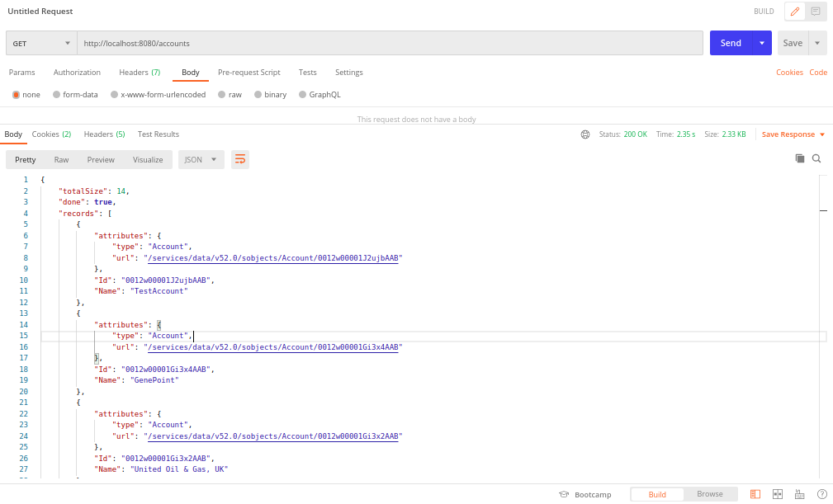Click the Save button
This screenshot has height=504, width=833.
[x=792, y=43]
